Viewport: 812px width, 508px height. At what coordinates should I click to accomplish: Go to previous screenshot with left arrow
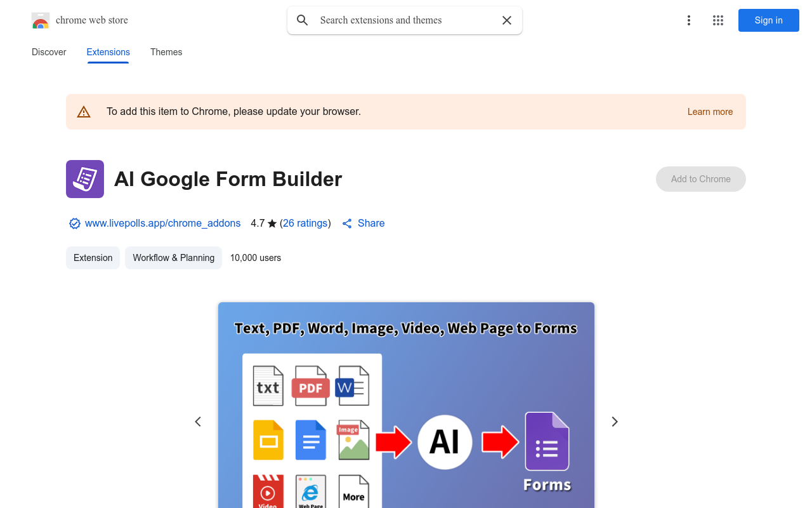198,422
